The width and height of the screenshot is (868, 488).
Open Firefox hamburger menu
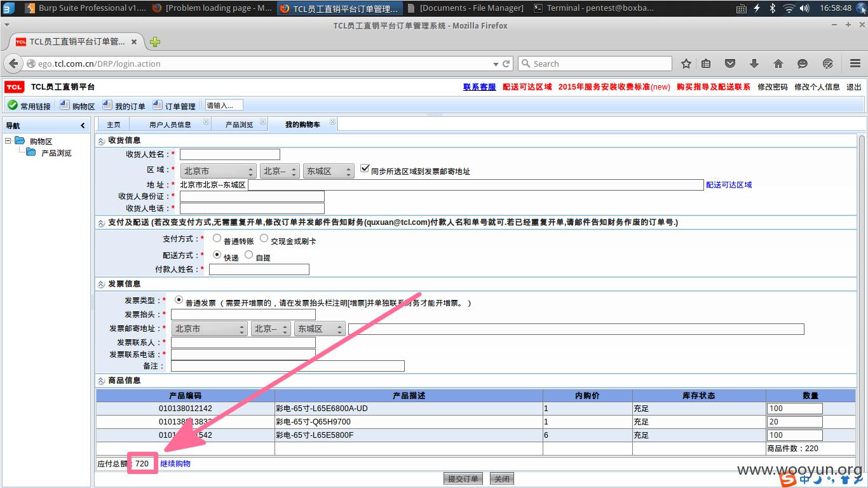click(855, 64)
